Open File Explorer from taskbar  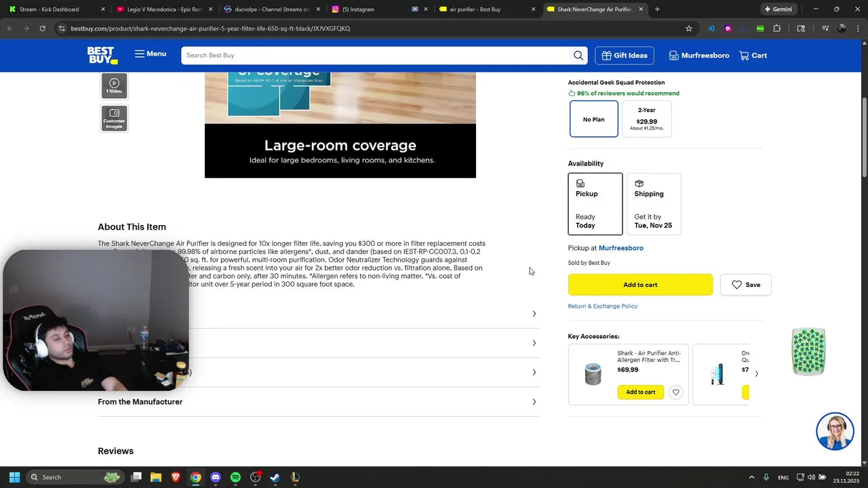click(x=156, y=477)
